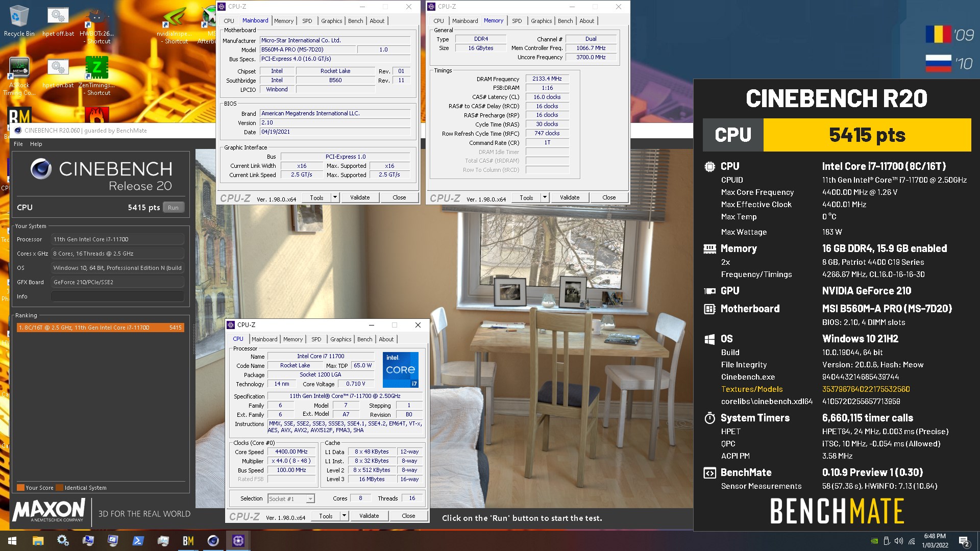
Task: Click Validate in CPU-Z Memory window
Action: pyautogui.click(x=570, y=197)
